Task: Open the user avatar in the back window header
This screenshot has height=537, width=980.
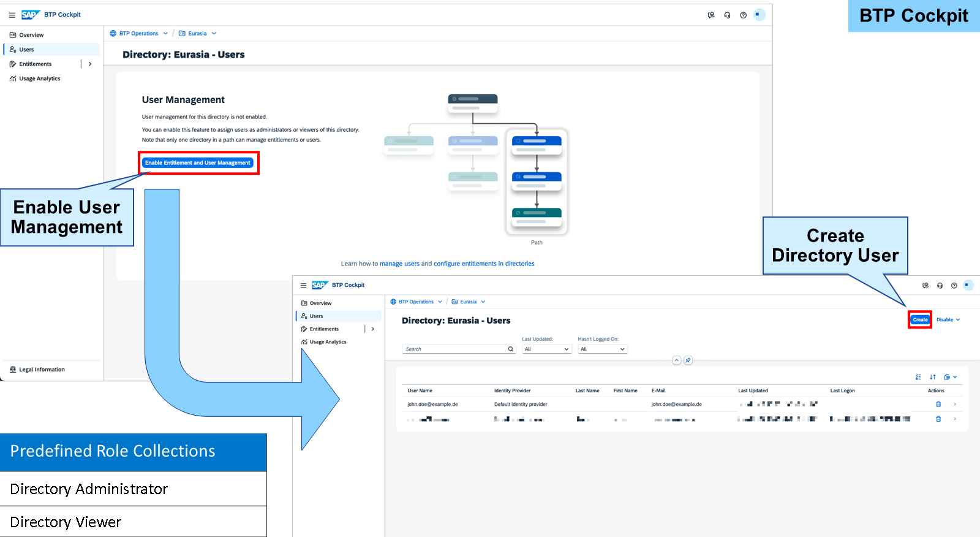Action: click(x=759, y=15)
